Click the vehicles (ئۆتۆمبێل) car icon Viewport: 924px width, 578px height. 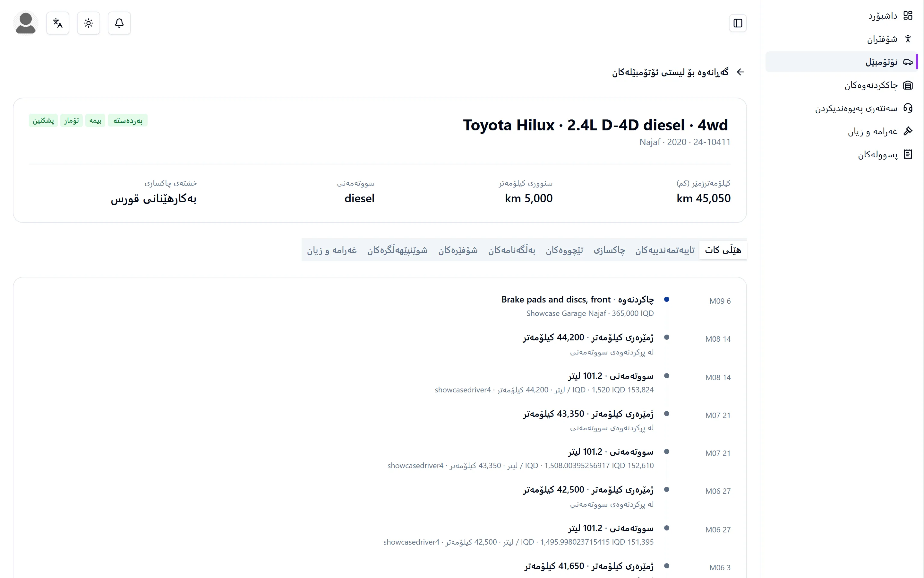(908, 62)
